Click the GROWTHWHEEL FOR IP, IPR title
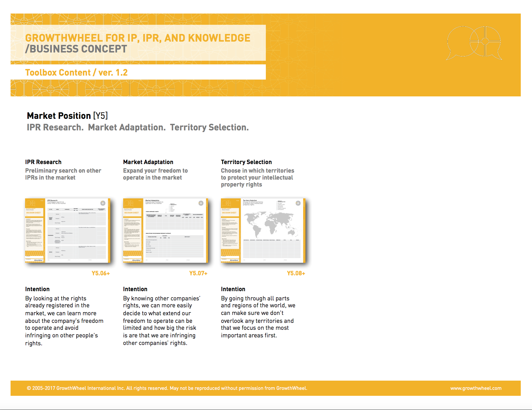The height and width of the screenshot is (410, 532). pos(138,38)
